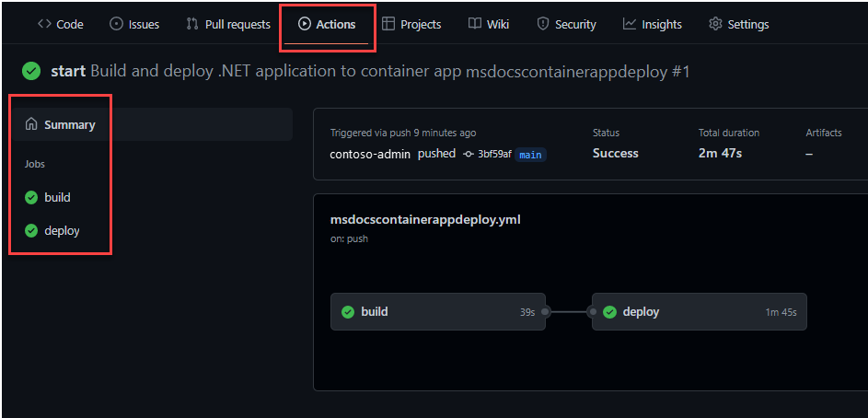The width and height of the screenshot is (868, 418).
Task: Open the repository Settings tab
Action: point(738,24)
